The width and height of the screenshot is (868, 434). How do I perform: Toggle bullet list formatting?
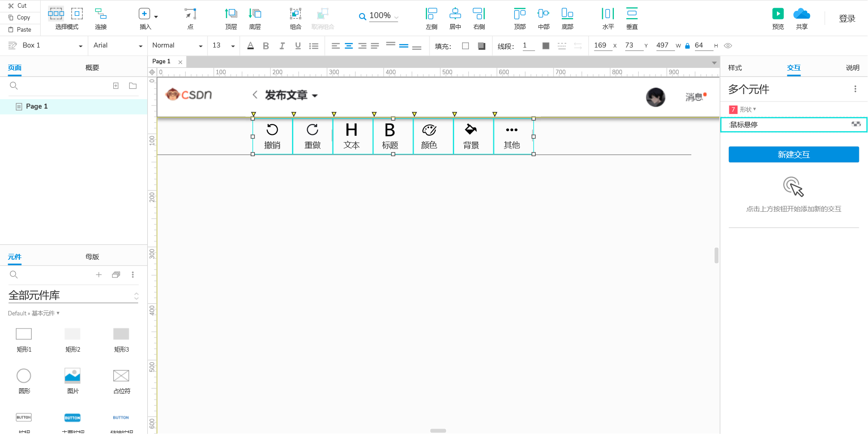pyautogui.click(x=313, y=46)
